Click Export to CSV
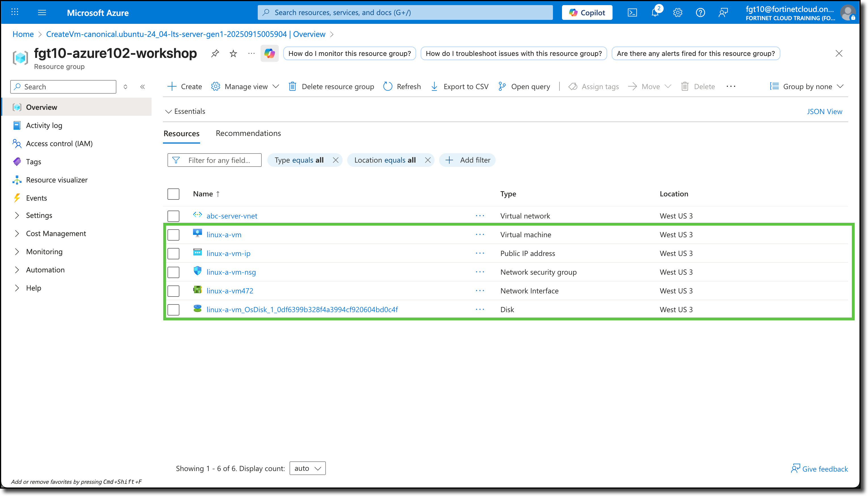 coord(459,86)
